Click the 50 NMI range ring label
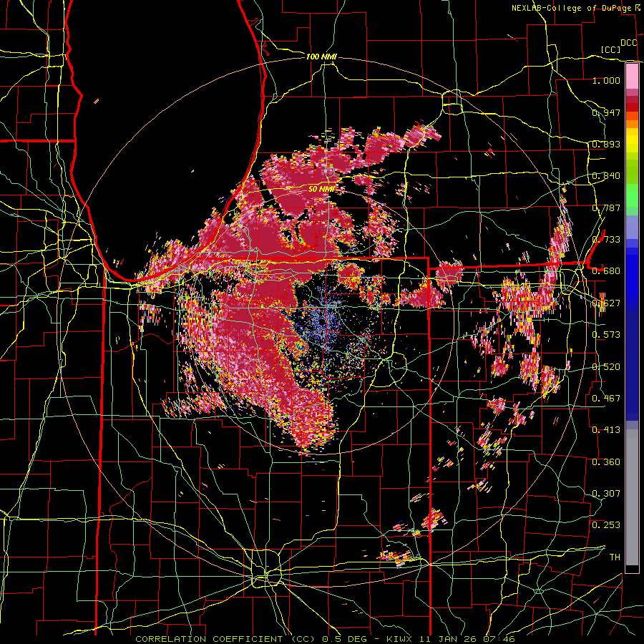This screenshot has width=644, height=644. coord(321,189)
